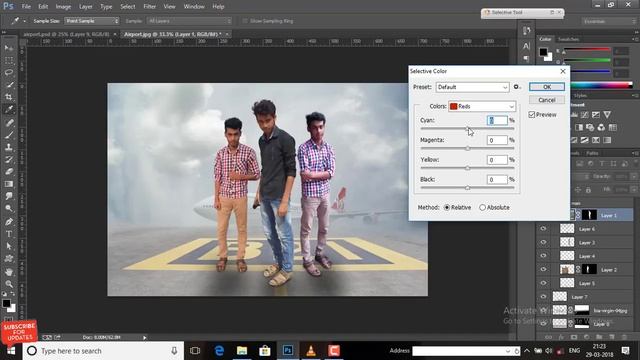Select the Relative method radio button
This screenshot has height=360, width=640.
(x=447, y=207)
